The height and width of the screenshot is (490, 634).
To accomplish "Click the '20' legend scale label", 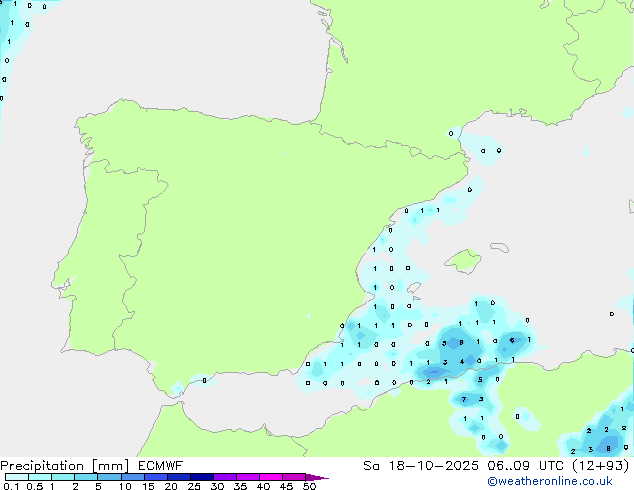I will click(x=171, y=486).
